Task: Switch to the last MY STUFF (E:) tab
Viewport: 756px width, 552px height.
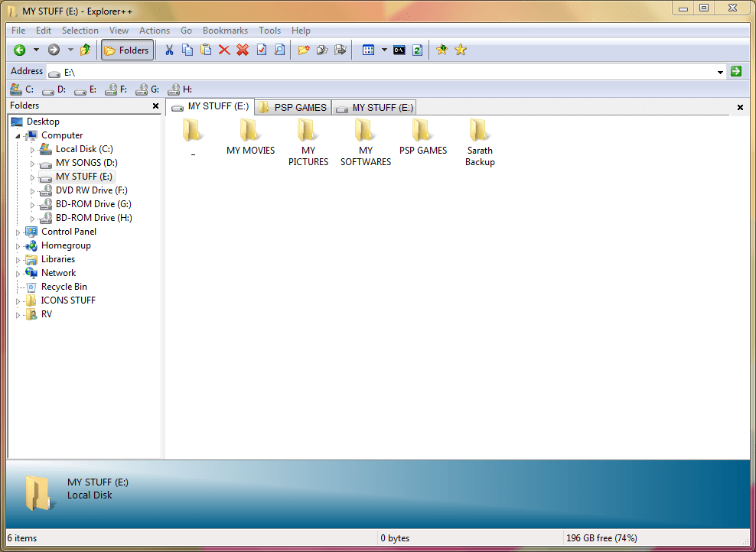Action: point(374,107)
